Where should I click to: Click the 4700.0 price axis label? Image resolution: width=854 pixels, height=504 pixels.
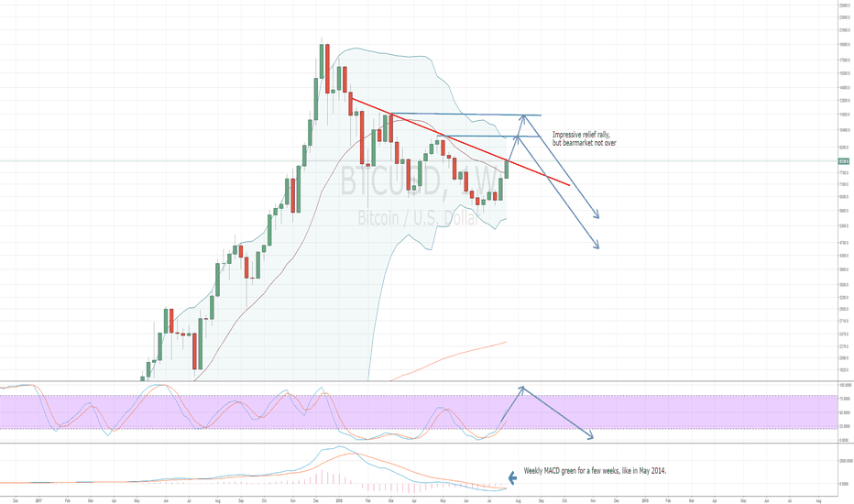click(x=844, y=243)
